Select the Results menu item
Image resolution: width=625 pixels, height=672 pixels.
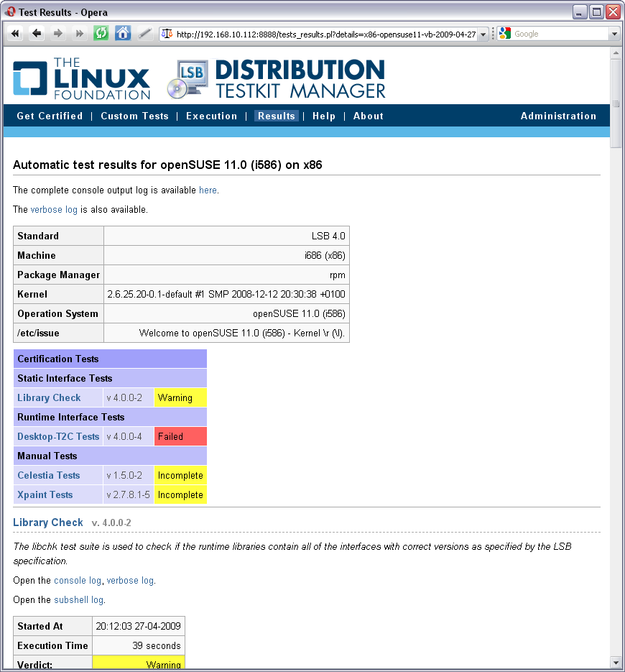[x=277, y=116]
